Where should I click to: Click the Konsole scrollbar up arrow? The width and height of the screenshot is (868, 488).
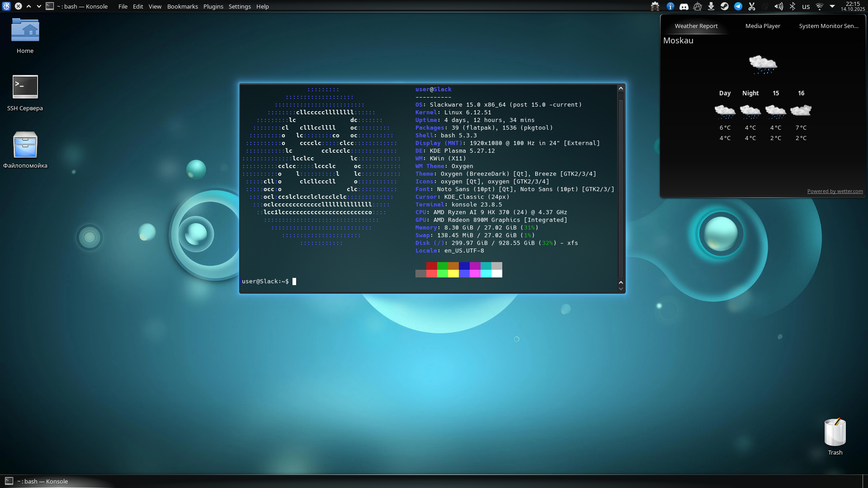click(x=621, y=89)
